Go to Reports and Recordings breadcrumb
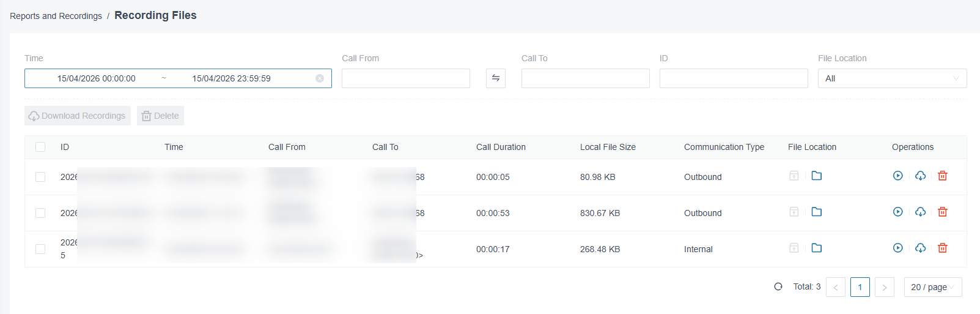 coord(56,16)
